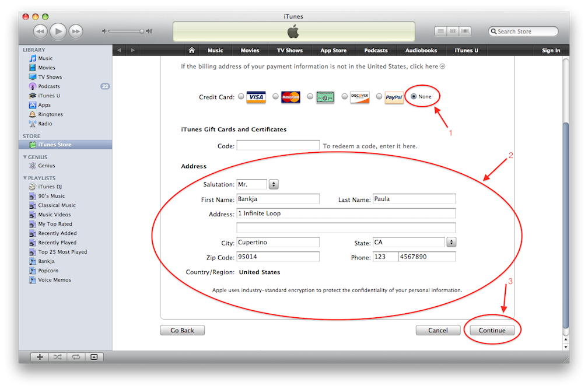Click the billing address click here link
588x389 pixels.
428,66
